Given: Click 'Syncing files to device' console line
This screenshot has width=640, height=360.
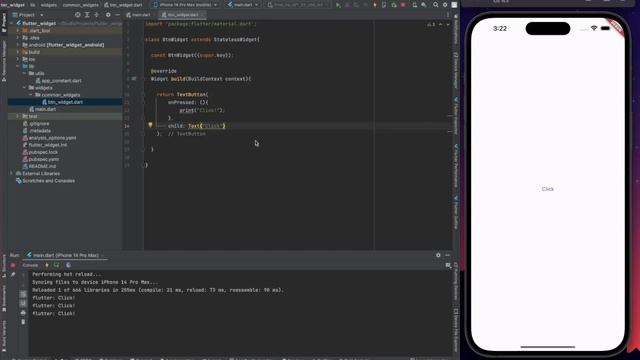Looking at the screenshot, I should pyautogui.click(x=95, y=282).
